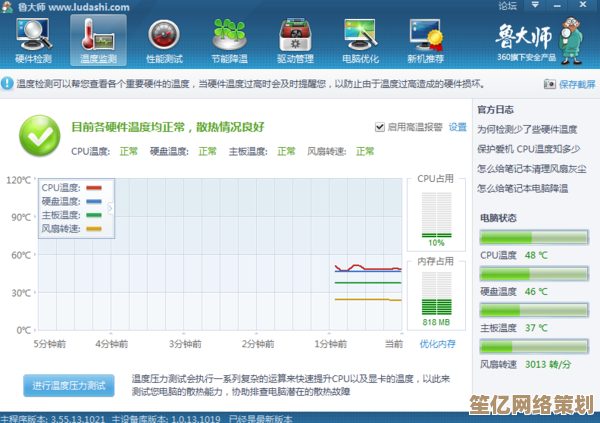Viewport: 600px width, 423px height.
Task: Click the blue info icon in the tip bar
Action: 7,83
